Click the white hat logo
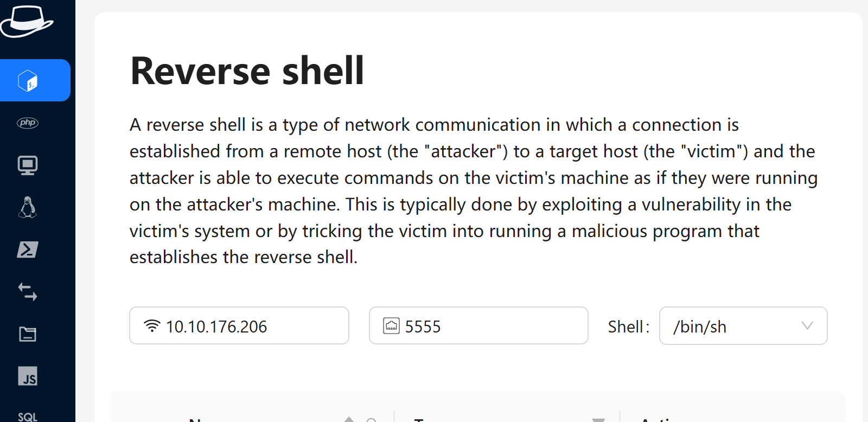The height and width of the screenshot is (422, 868). pyautogui.click(x=27, y=22)
